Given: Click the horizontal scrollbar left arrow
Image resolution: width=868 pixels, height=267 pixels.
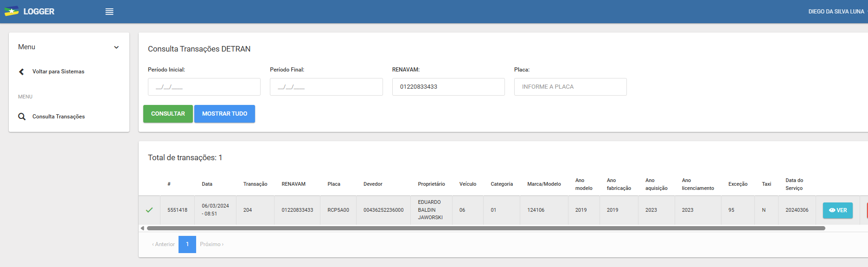Looking at the screenshot, I should pos(142,228).
